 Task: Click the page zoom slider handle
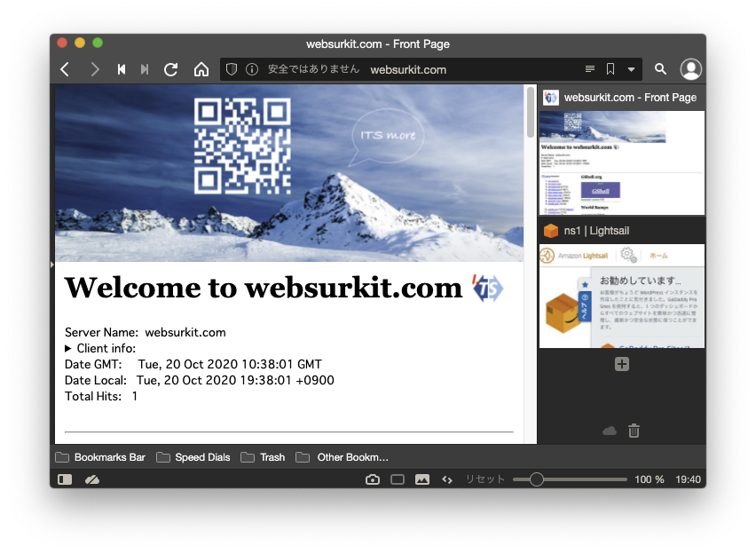(536, 479)
